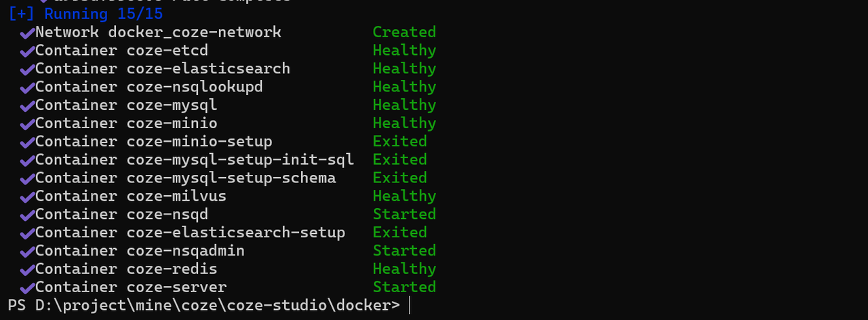This screenshot has width=868, height=320.
Task: Click the PowerShell prompt path text
Action: (x=203, y=305)
